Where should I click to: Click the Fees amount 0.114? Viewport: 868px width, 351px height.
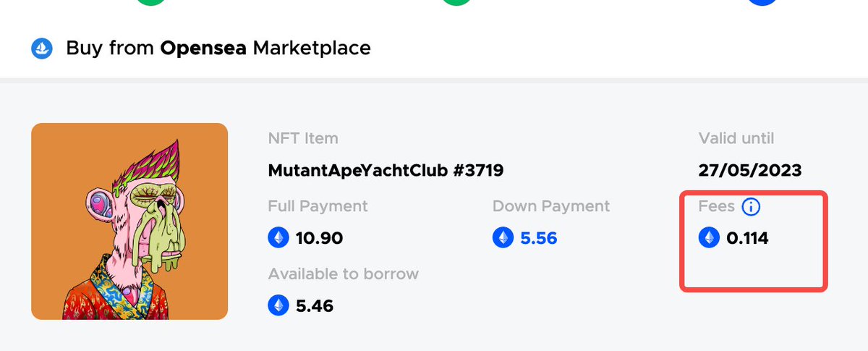tap(748, 238)
